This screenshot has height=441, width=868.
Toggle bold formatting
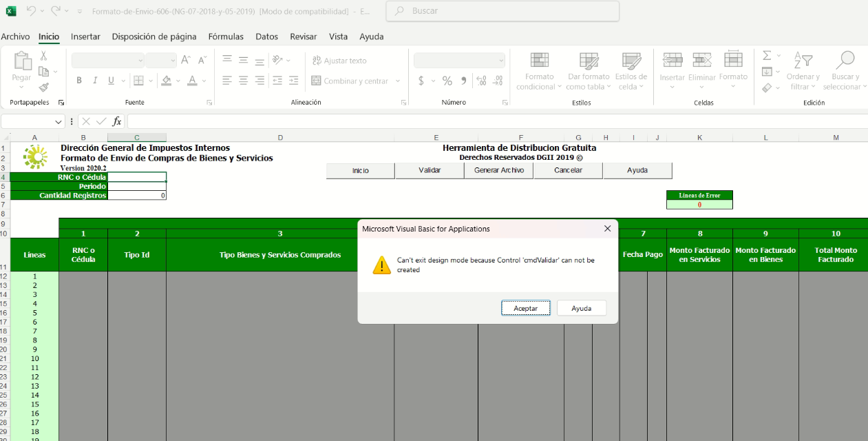(x=79, y=81)
